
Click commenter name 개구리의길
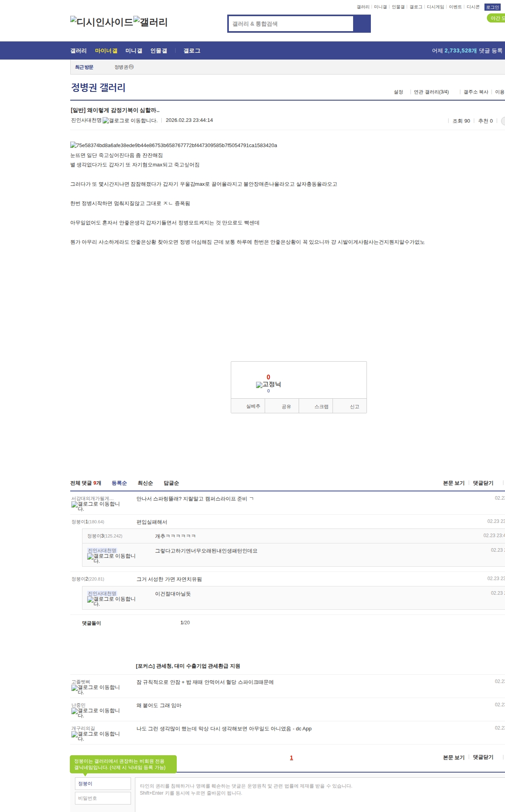click(83, 728)
